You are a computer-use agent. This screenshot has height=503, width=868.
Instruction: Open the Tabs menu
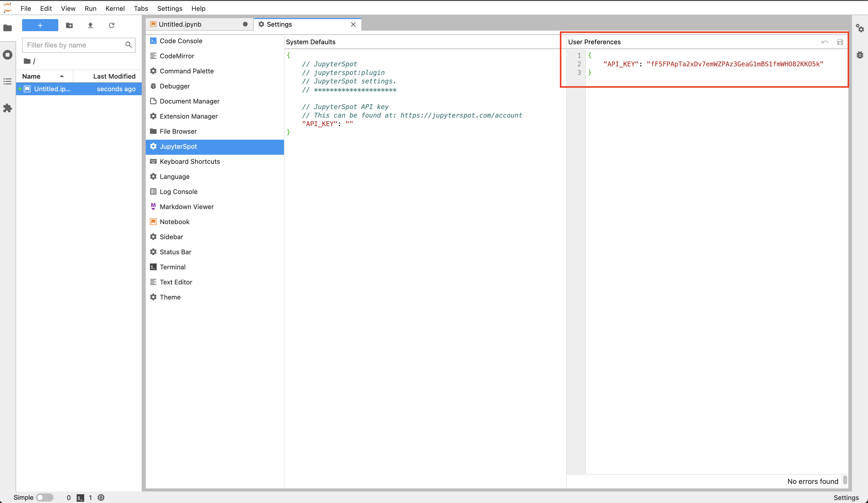tap(141, 8)
